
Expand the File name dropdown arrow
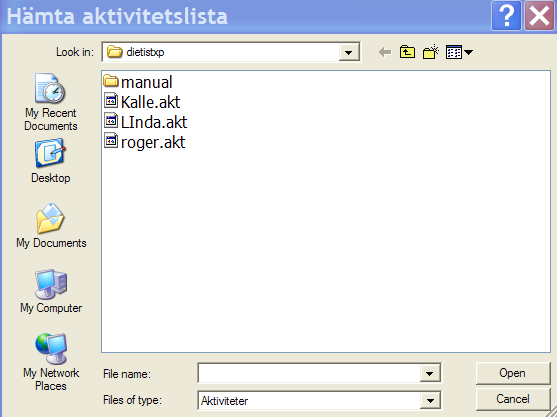tap(429, 373)
